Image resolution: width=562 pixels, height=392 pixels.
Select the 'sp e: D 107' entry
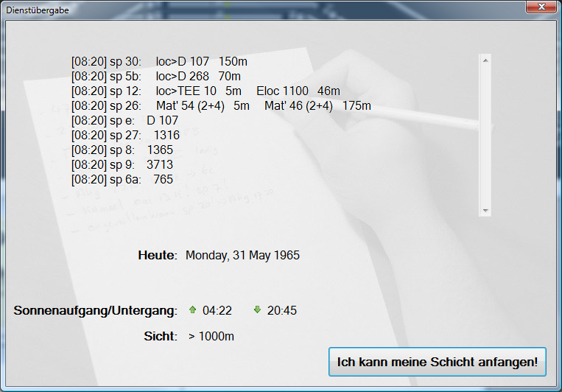[124, 120]
